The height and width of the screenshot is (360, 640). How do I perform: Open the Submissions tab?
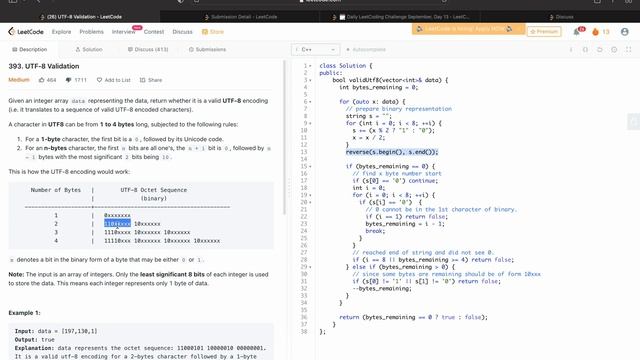tap(207, 49)
